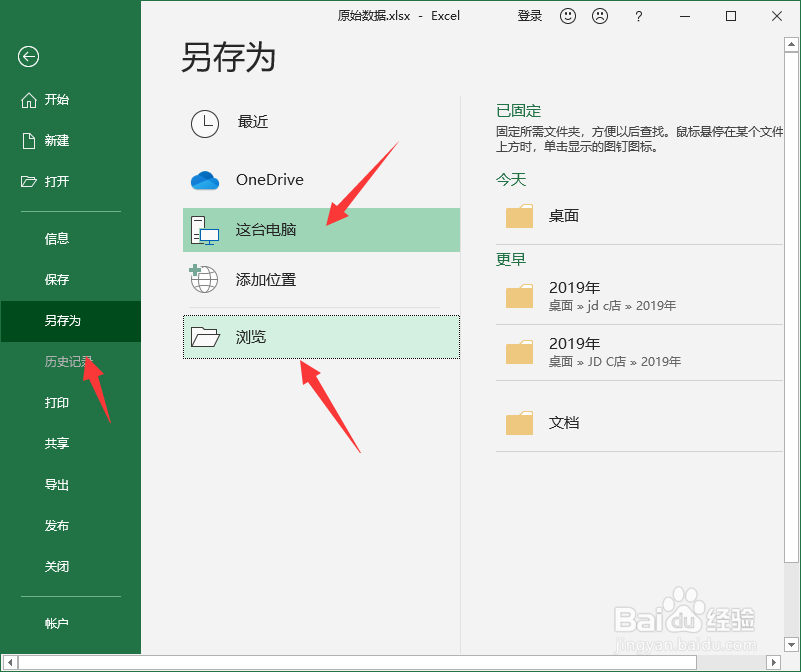801x672 pixels.
Task: Click the 打开 label in sidebar
Action: (x=57, y=181)
